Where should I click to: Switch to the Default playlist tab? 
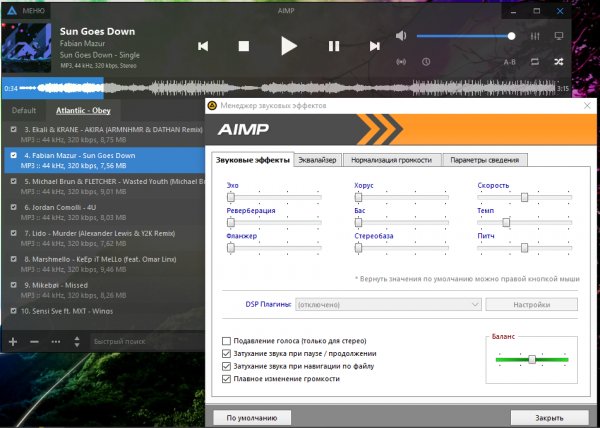pos(24,111)
